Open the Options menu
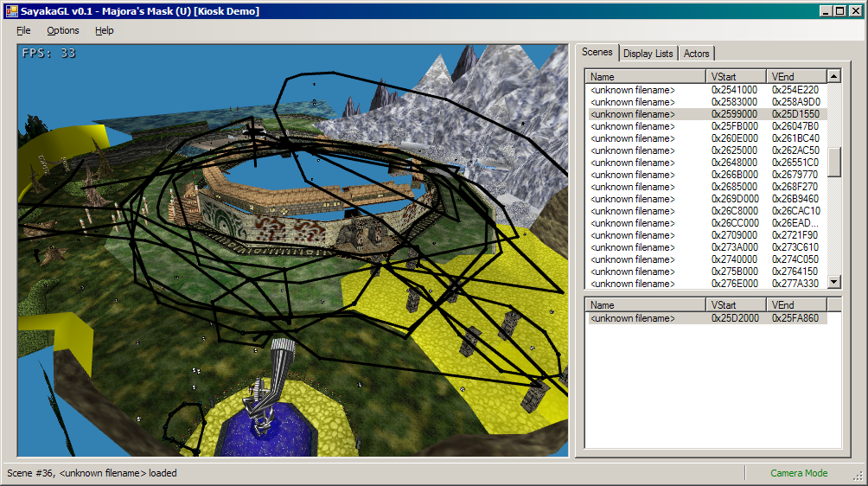Viewport: 868px width, 486px height. pyautogui.click(x=62, y=30)
